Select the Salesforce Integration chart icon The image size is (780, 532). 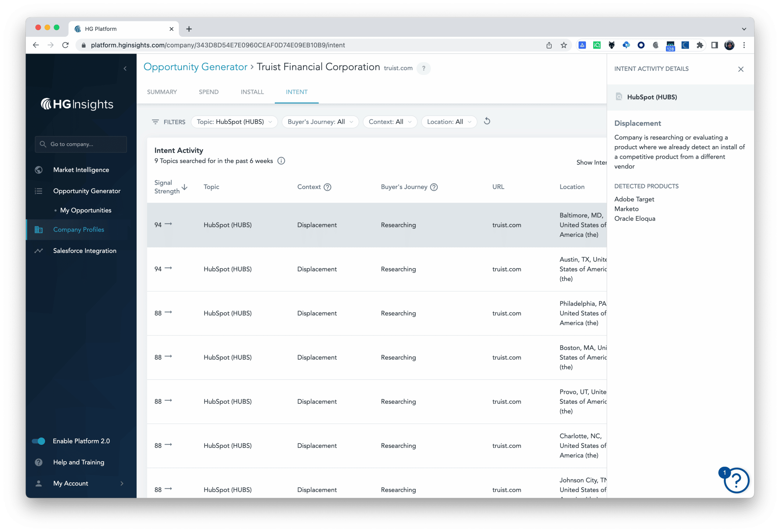pyautogui.click(x=38, y=251)
